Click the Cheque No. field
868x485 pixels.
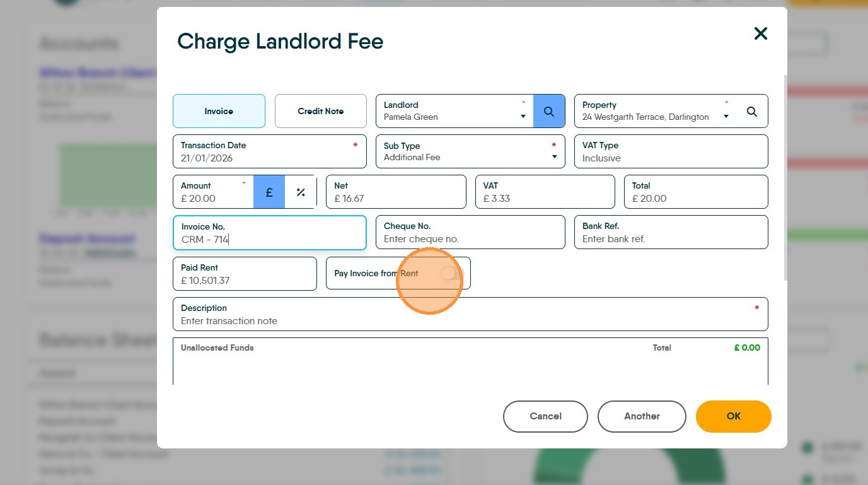470,232
